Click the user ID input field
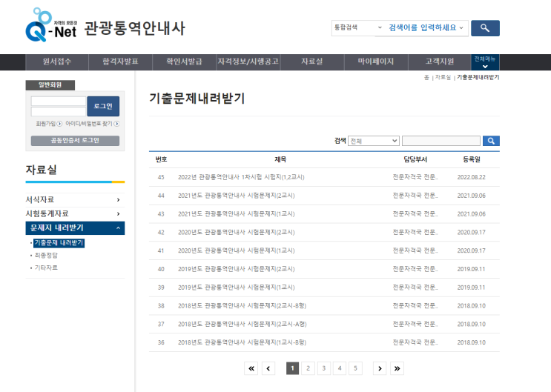 coord(59,102)
